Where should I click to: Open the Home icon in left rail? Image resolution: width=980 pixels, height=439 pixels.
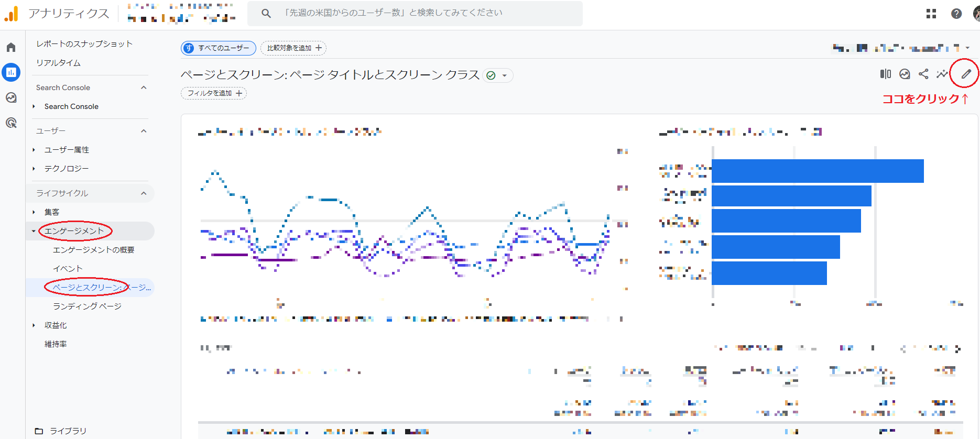tap(11, 48)
